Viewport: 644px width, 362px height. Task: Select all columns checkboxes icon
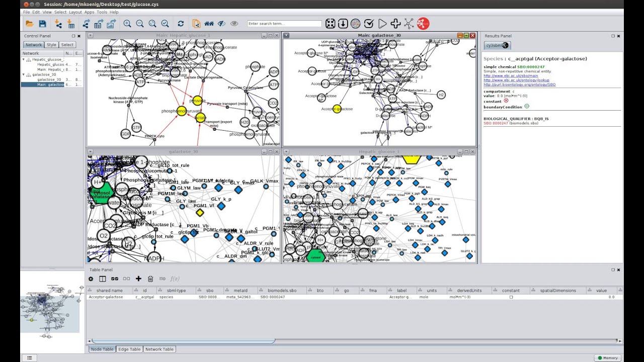pyautogui.click(x=115, y=279)
